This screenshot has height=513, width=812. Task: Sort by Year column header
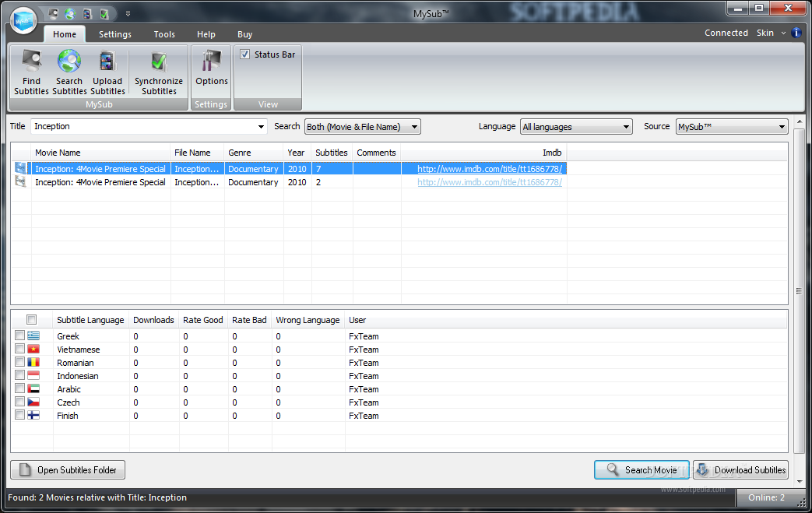297,153
